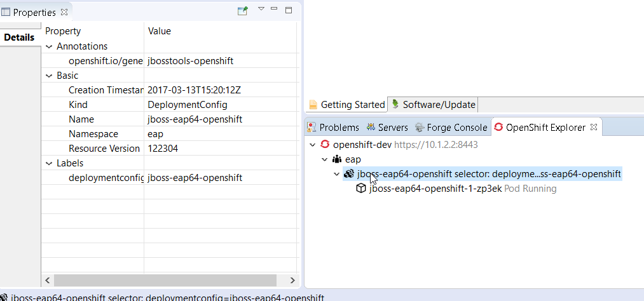Click the jboss-eap64-openshift service icon
Viewport: 644px width, 301px height.
(349, 174)
